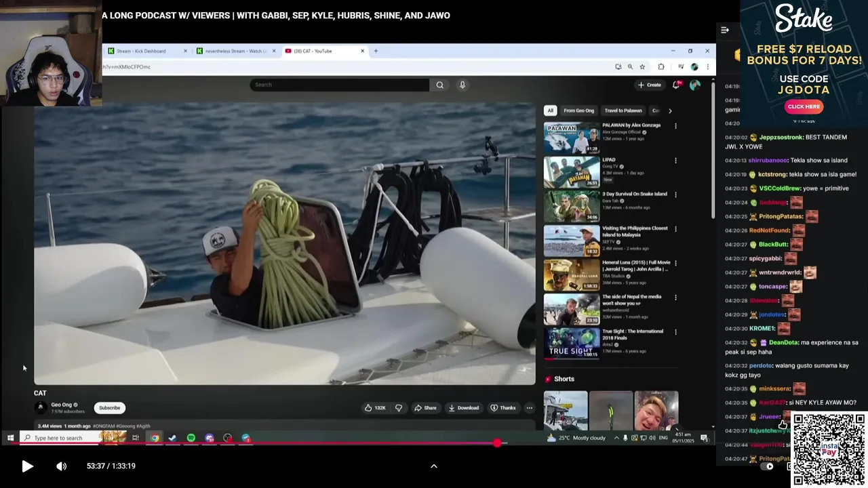Share the CAT video
868x488 pixels.
(x=426, y=408)
